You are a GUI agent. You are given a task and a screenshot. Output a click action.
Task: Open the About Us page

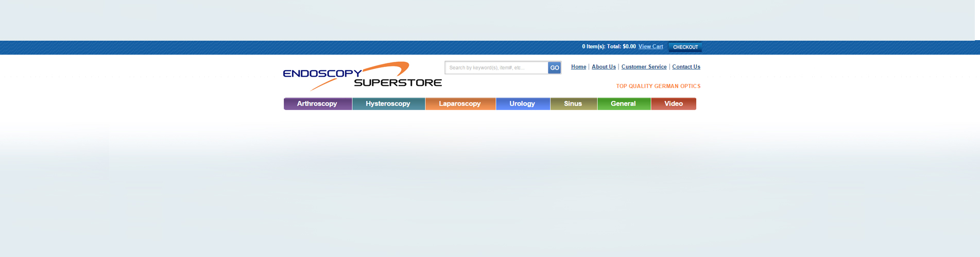(x=604, y=67)
